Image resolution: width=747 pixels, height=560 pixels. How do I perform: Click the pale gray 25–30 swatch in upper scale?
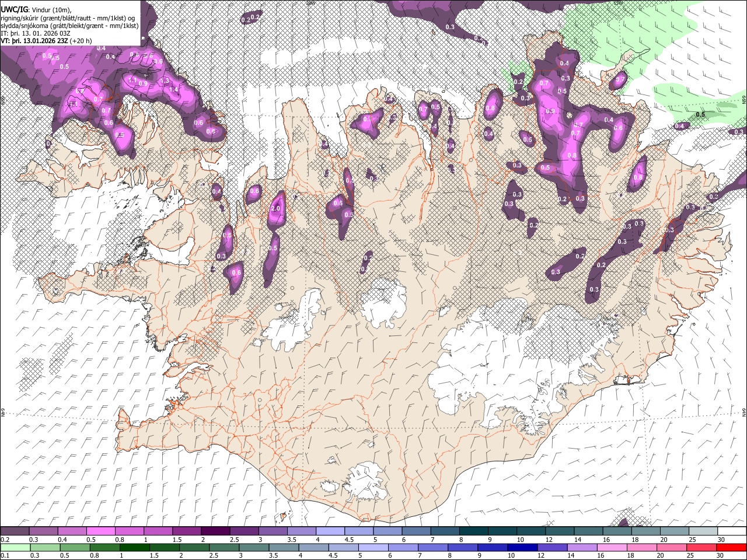[703, 531]
